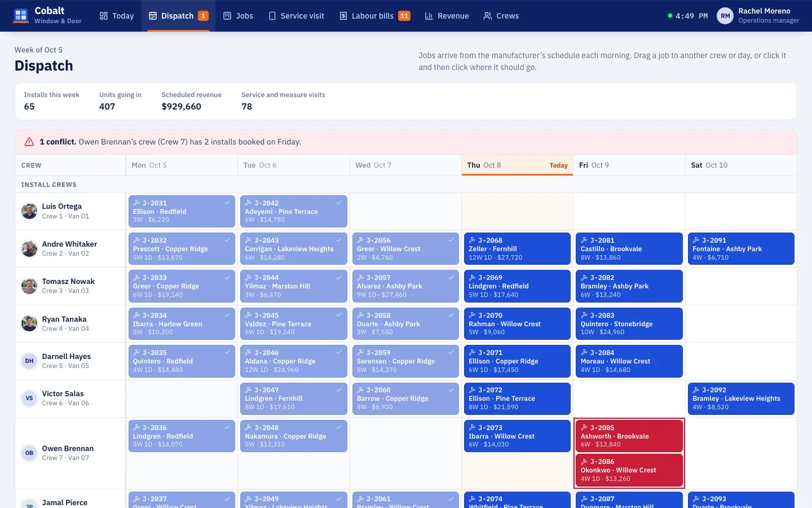This screenshot has height=508, width=812.
Task: Click Victor Salas VS avatar
Action: click(29, 398)
